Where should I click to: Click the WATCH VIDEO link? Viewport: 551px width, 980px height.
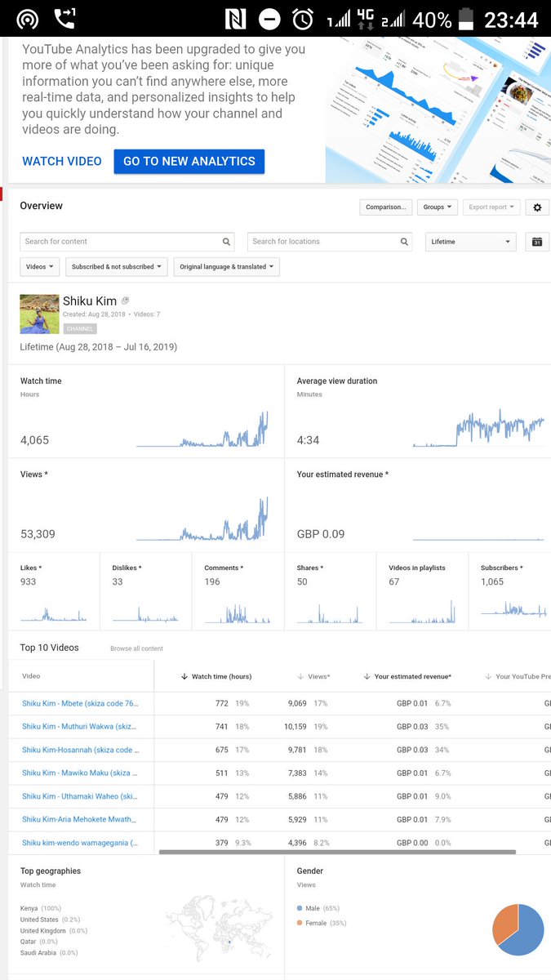[x=62, y=162]
